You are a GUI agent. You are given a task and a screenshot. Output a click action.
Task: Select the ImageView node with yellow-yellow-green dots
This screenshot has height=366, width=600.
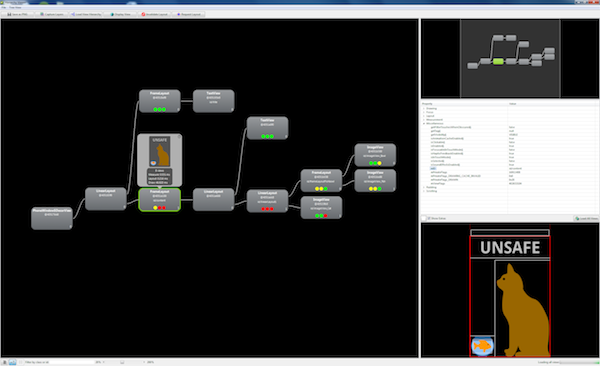(x=375, y=181)
